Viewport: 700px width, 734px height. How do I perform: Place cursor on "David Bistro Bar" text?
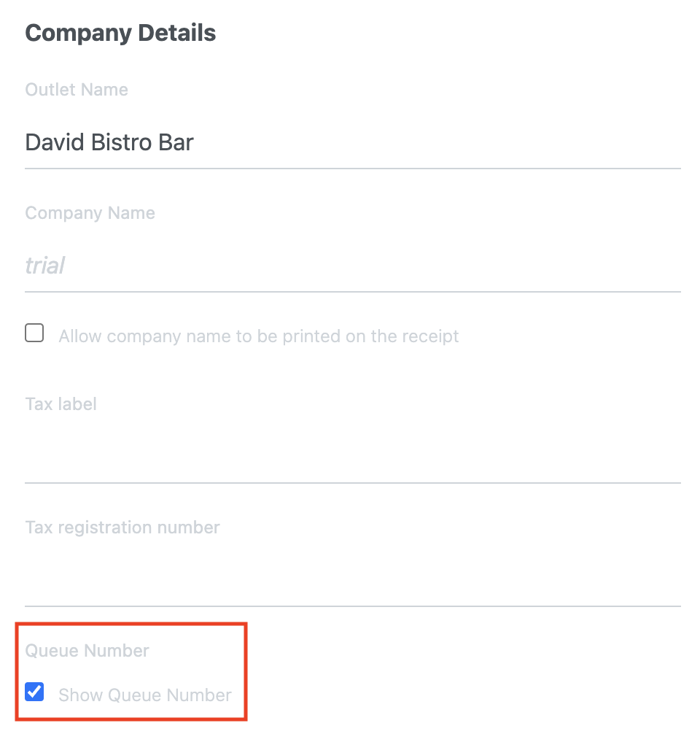(x=109, y=142)
